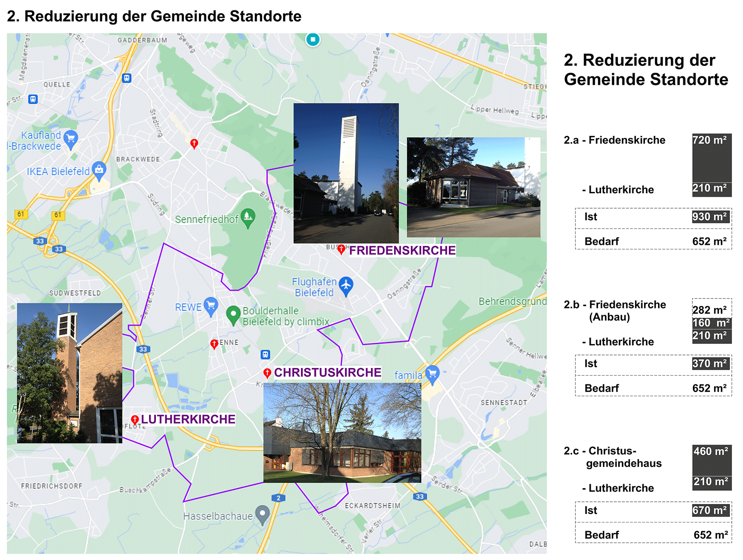Click the transit station icon east of Senne

[x=265, y=355]
